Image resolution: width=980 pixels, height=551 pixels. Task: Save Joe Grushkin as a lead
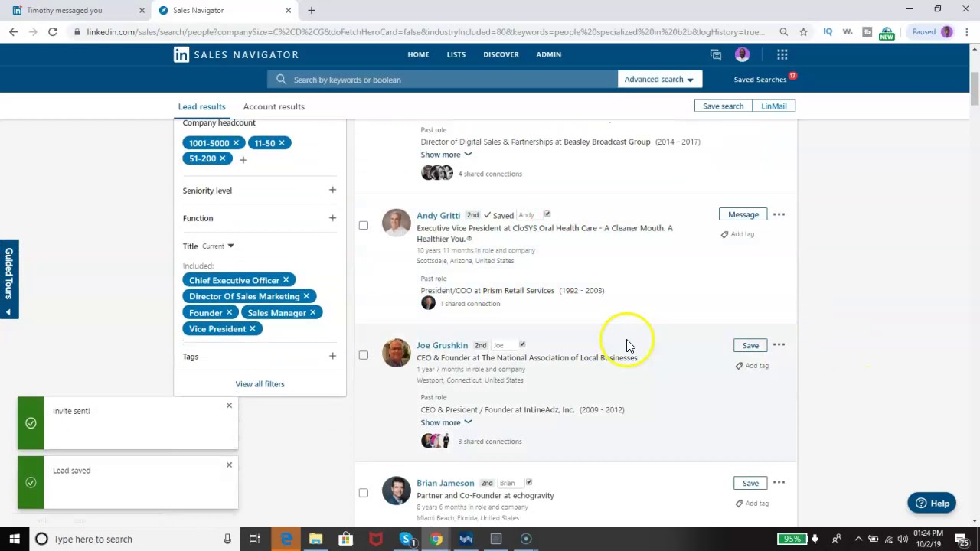[750, 345]
